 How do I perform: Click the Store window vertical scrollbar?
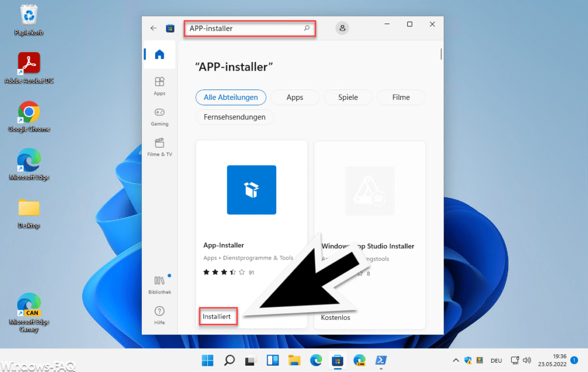(441, 54)
